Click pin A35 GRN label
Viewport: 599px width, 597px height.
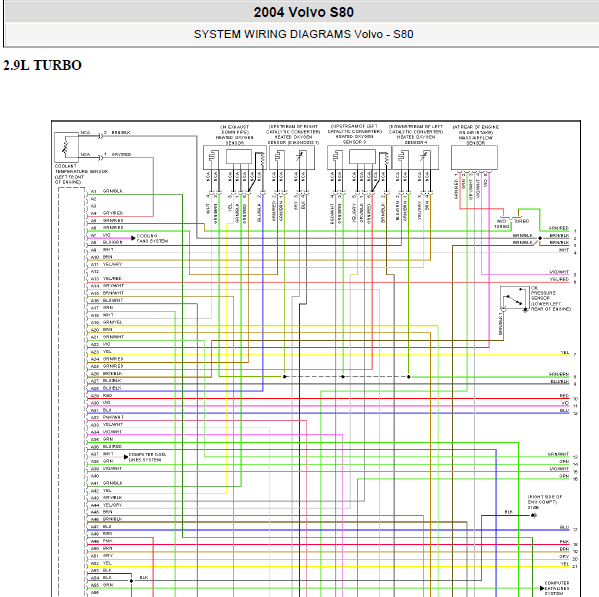coord(102,439)
